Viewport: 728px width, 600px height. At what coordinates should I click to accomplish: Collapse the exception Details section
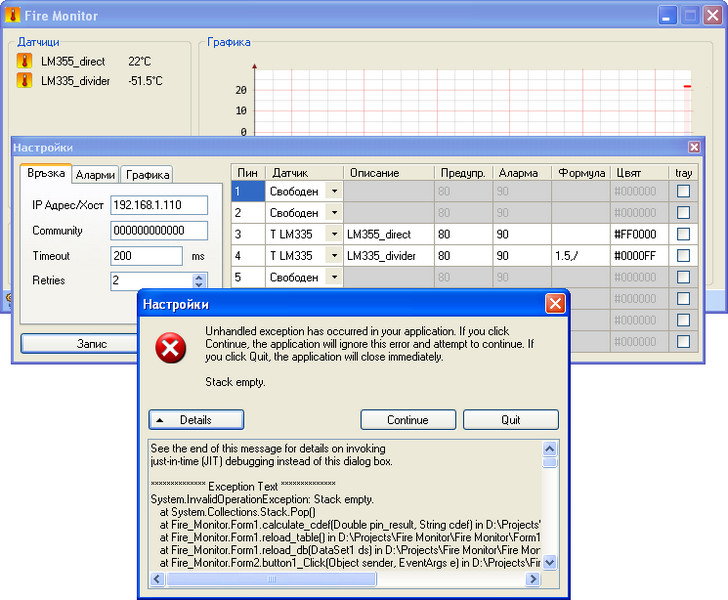coord(196,420)
